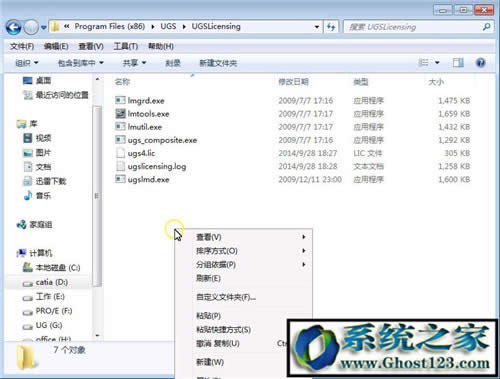Screen dimensions: 500x379
Task: Open the 组织 toolbar dropdown
Action: point(27,63)
